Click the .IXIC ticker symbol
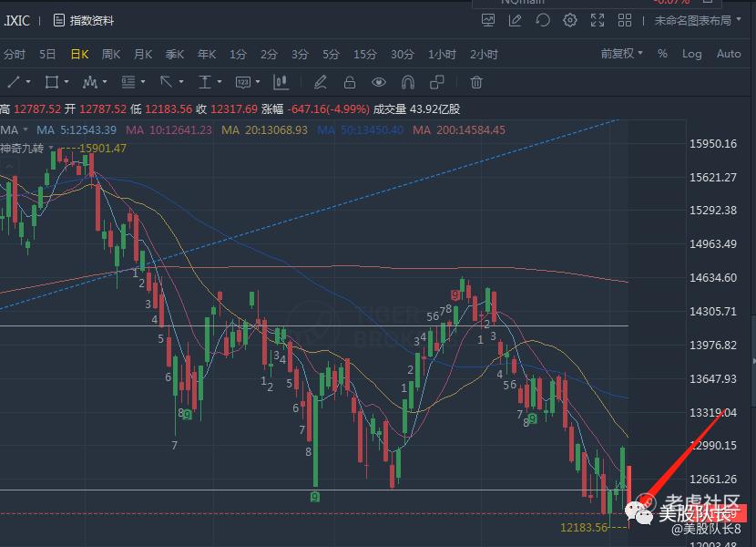This screenshot has width=756, height=547. [x=15, y=21]
